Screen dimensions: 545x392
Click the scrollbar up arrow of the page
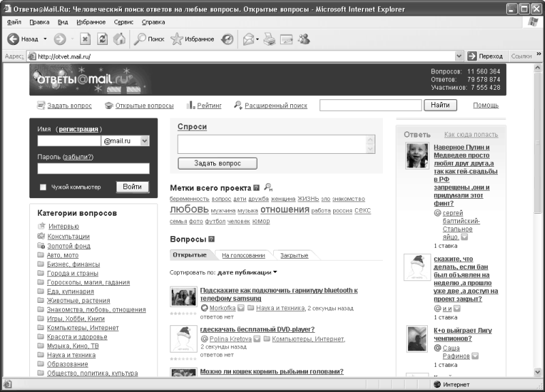point(538,67)
